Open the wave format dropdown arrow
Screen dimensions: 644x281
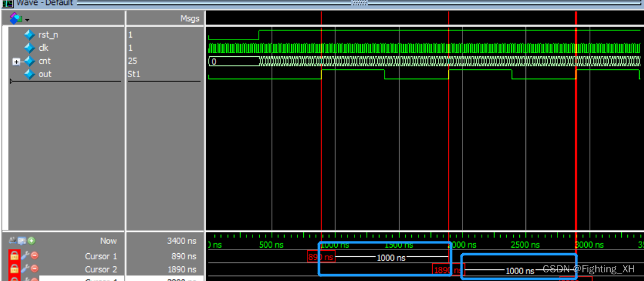[x=28, y=20]
